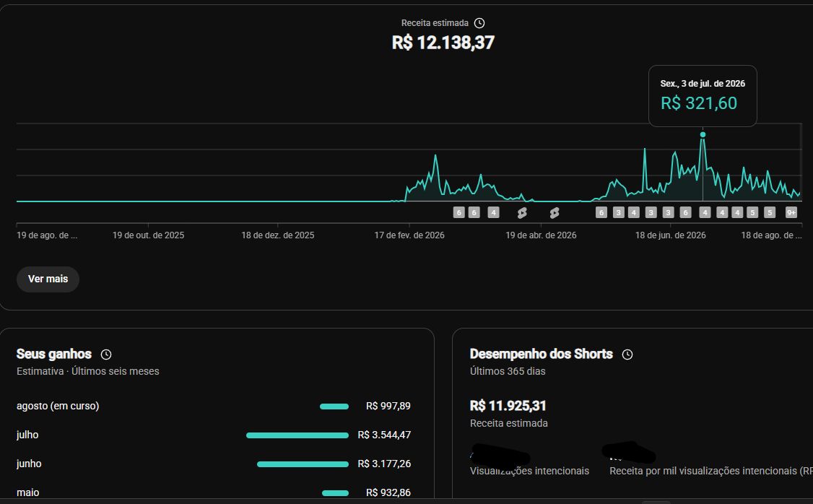
Task: Open the 9+ videos marker under the chart
Action: coord(791,212)
